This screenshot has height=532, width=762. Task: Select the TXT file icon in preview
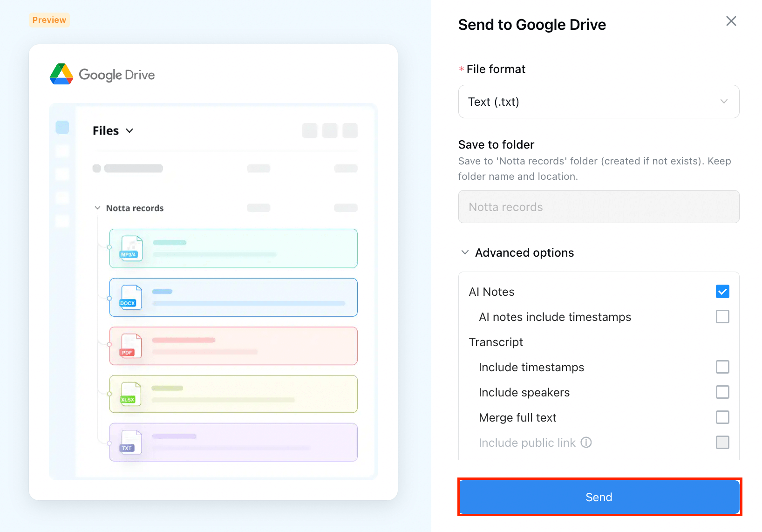130,442
